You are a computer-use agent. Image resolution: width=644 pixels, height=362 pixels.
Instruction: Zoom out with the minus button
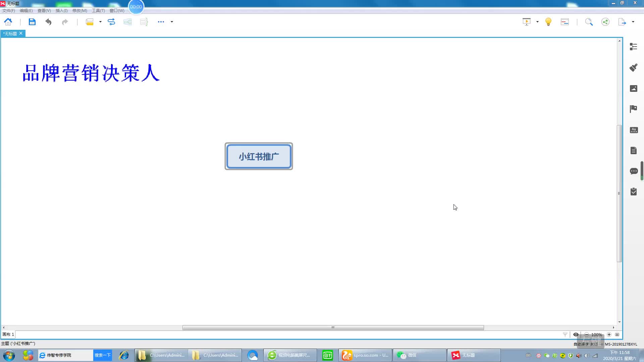click(587, 335)
